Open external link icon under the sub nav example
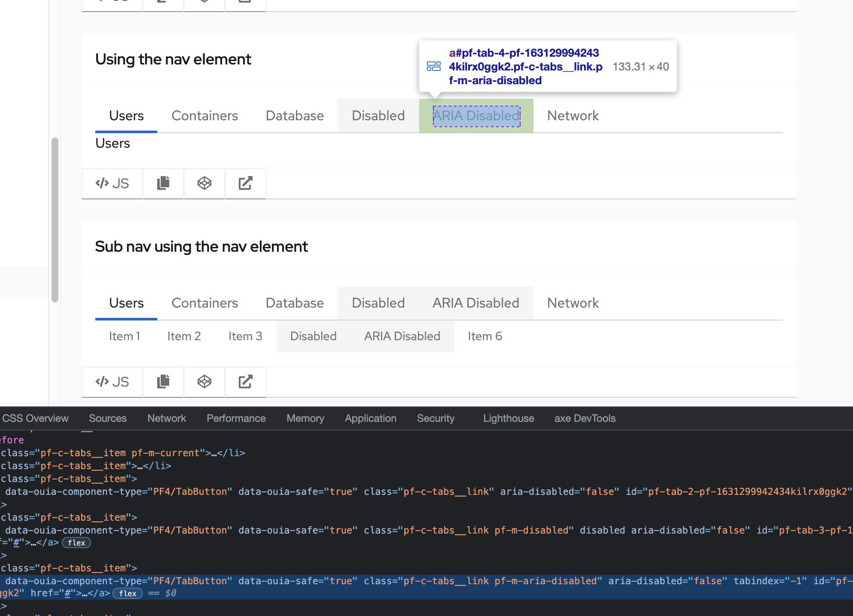Image resolution: width=853 pixels, height=616 pixels. click(x=245, y=382)
